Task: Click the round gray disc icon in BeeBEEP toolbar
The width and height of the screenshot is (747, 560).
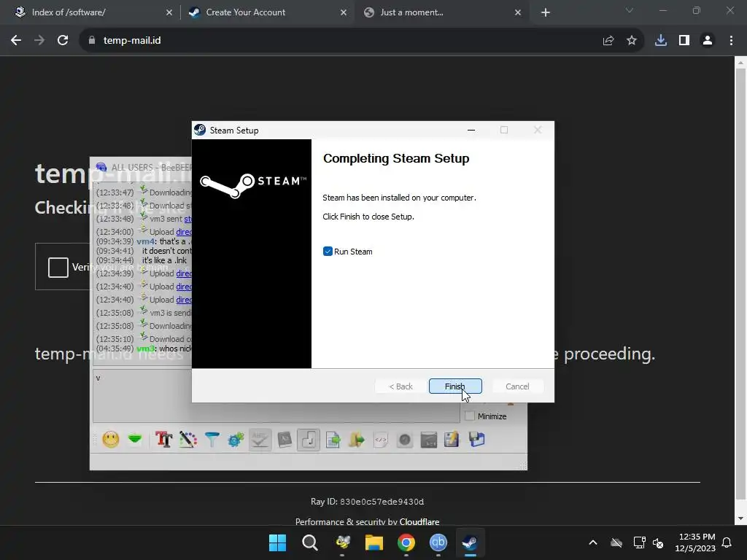Action: (x=404, y=439)
